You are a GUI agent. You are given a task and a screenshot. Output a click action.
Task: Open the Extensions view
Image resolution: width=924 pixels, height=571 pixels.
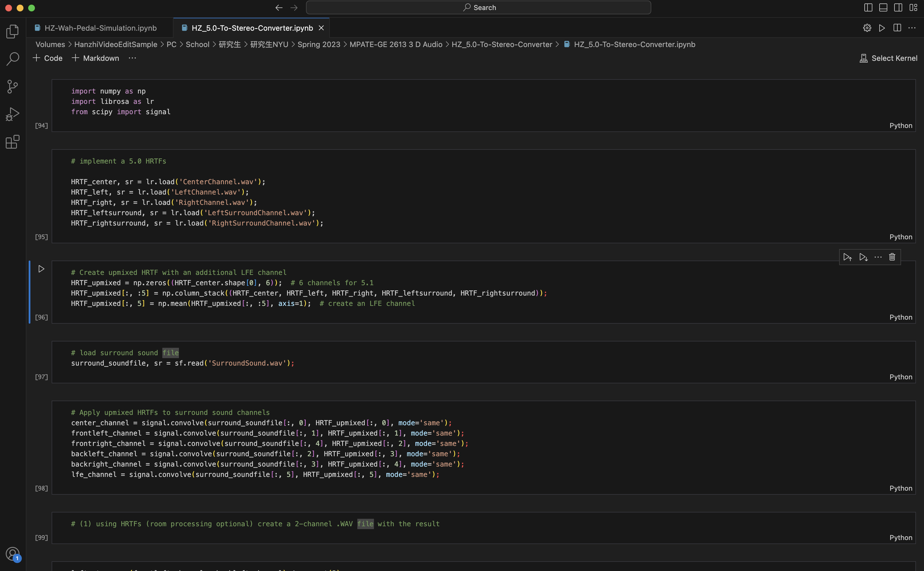(x=13, y=142)
